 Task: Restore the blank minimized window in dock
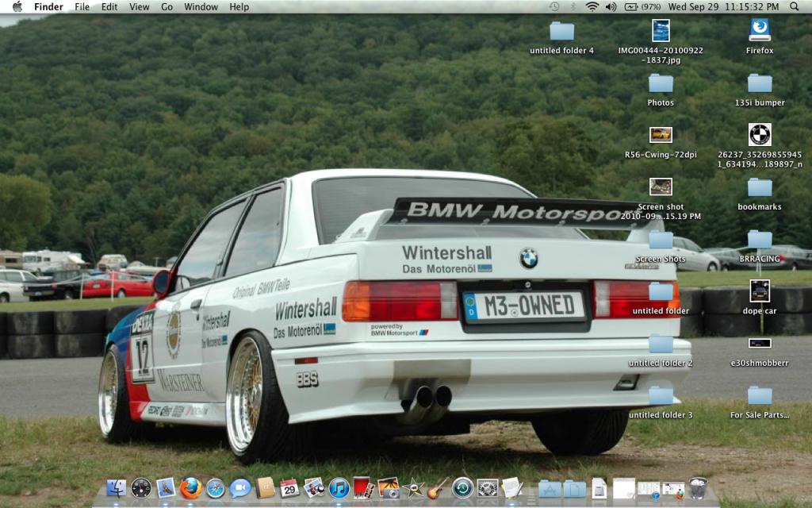(624, 488)
